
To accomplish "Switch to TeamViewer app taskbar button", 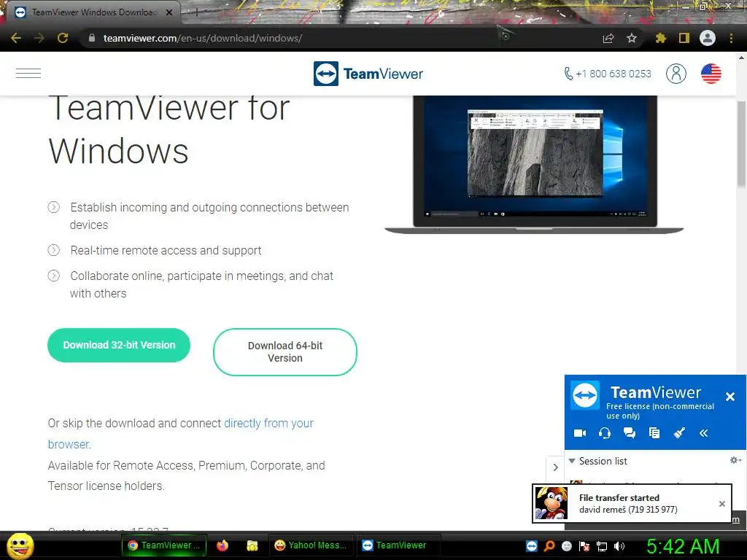I will (x=398, y=545).
